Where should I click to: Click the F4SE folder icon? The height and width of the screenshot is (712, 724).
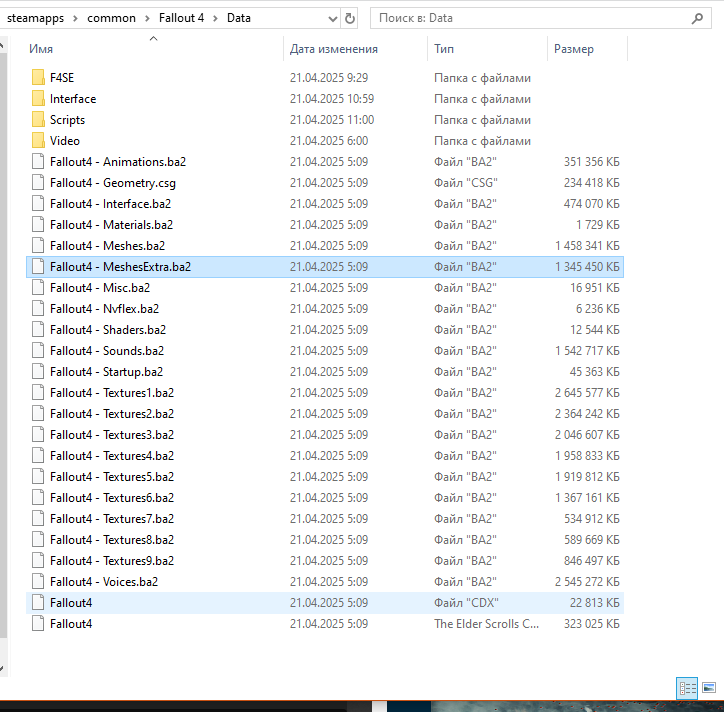38,78
